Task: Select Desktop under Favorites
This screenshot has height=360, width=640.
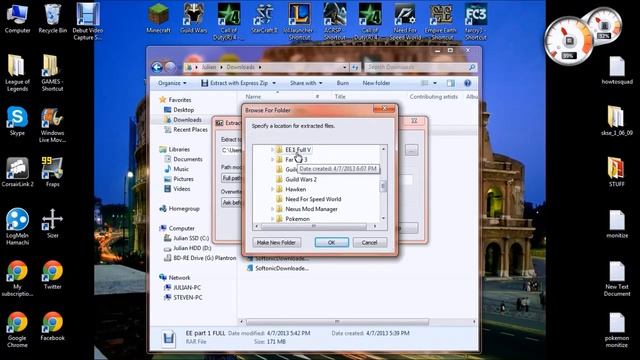Action: point(183,110)
